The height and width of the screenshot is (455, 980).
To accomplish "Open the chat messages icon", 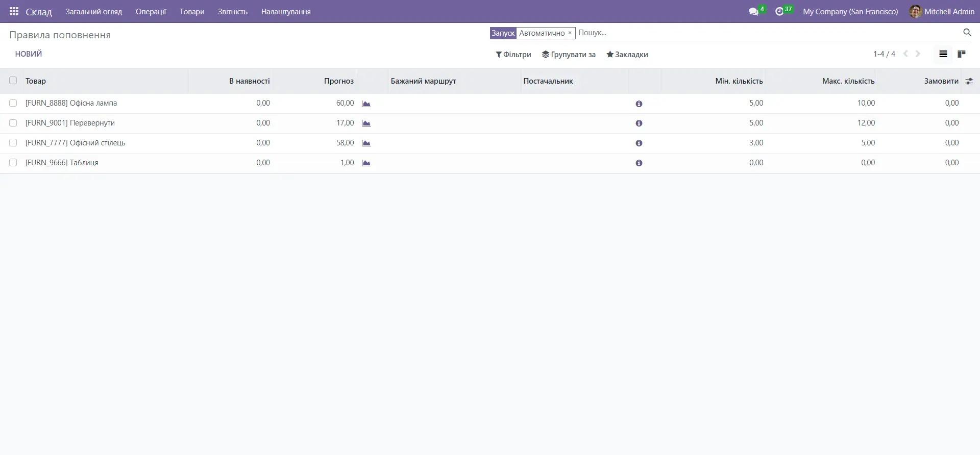I will 753,11.
